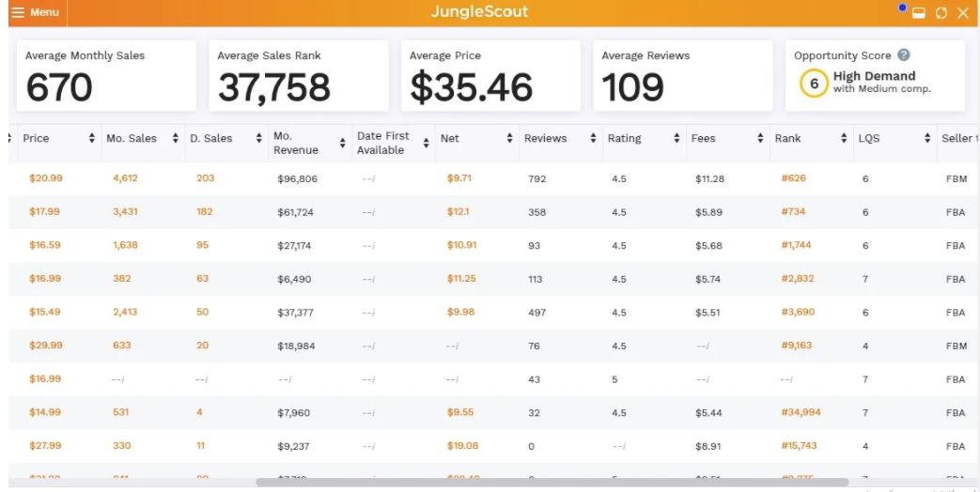Image resolution: width=980 pixels, height=492 pixels.
Task: Click the sort arrows next to Rank
Action: click(x=844, y=139)
